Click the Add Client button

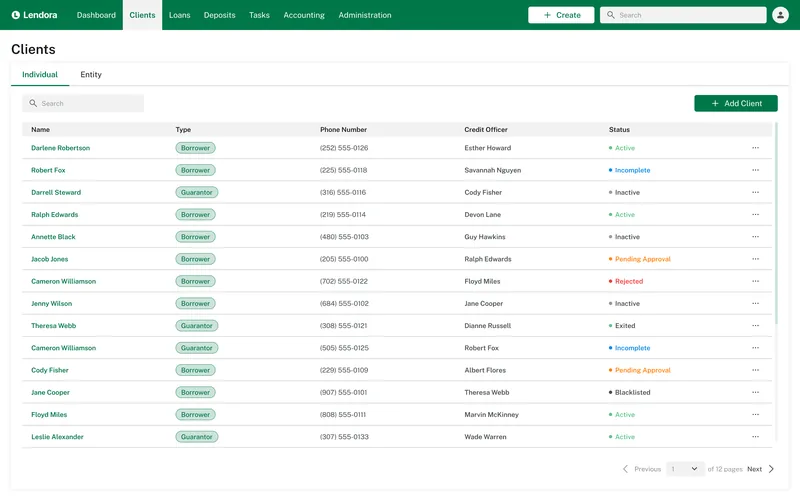point(736,103)
